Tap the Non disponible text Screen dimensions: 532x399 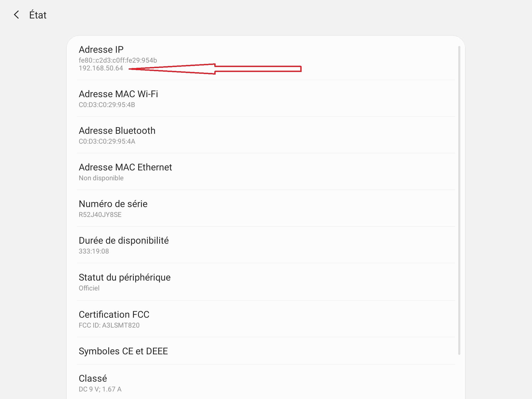[101, 178]
